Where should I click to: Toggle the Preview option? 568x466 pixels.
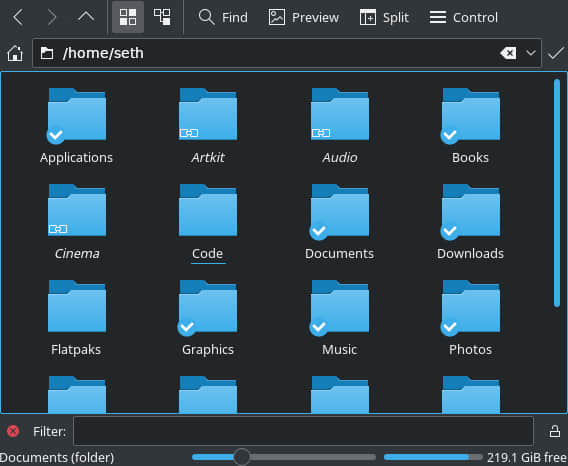[304, 17]
